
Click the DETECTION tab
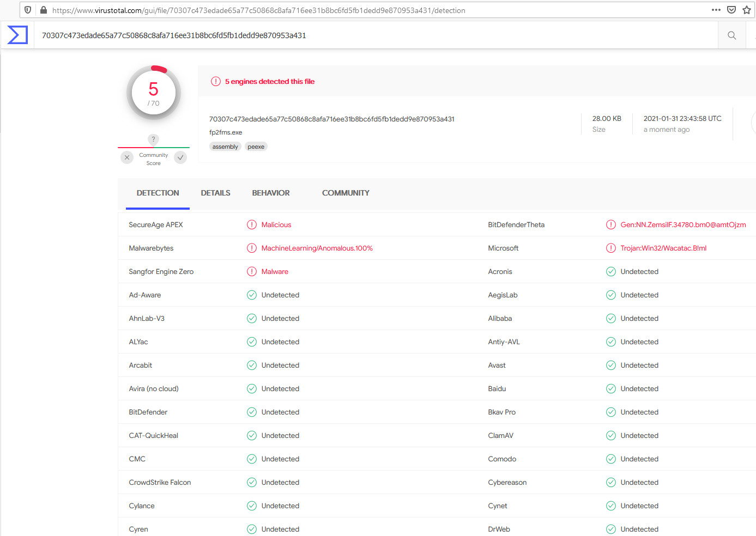click(x=158, y=193)
